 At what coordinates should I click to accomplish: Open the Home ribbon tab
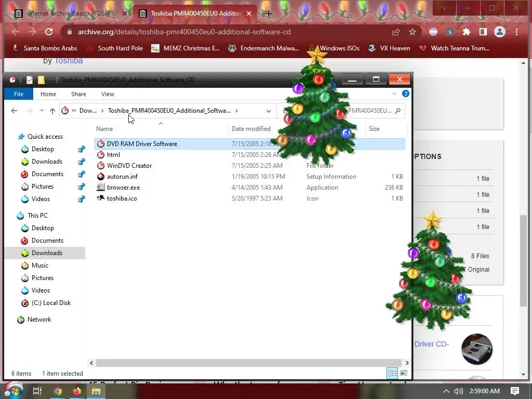click(48, 94)
